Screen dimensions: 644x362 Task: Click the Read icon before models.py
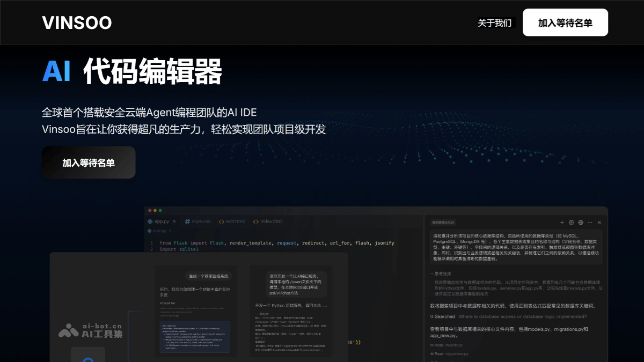click(x=431, y=345)
